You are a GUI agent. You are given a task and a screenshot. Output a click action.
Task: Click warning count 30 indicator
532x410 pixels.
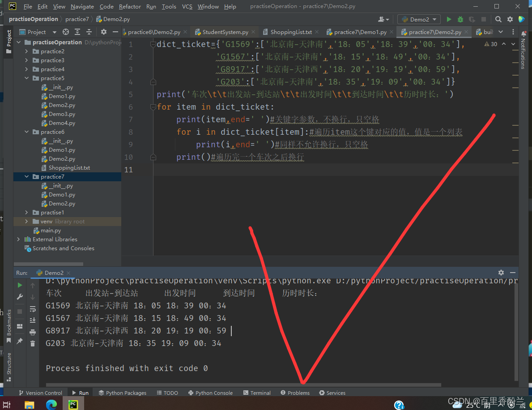[x=490, y=44]
